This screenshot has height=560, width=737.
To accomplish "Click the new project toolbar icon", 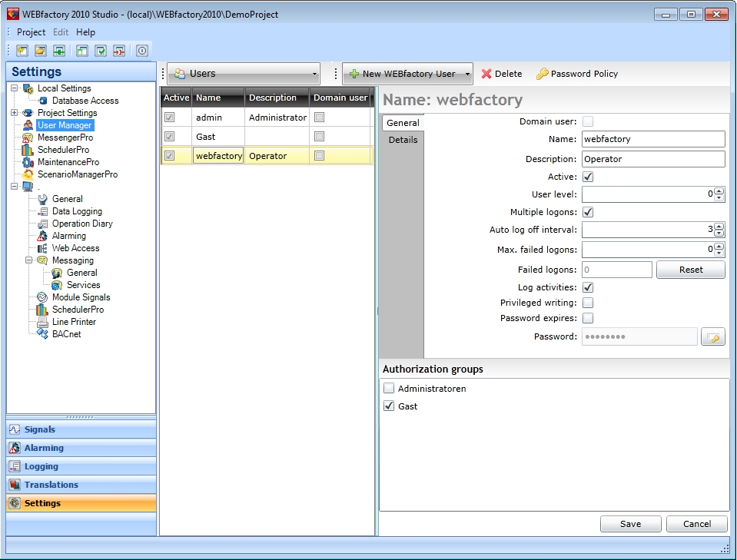I will click(22, 51).
